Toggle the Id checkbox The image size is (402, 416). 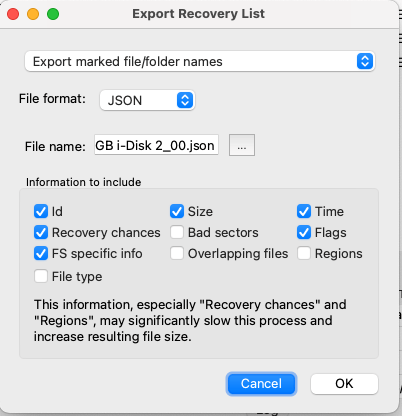click(41, 211)
